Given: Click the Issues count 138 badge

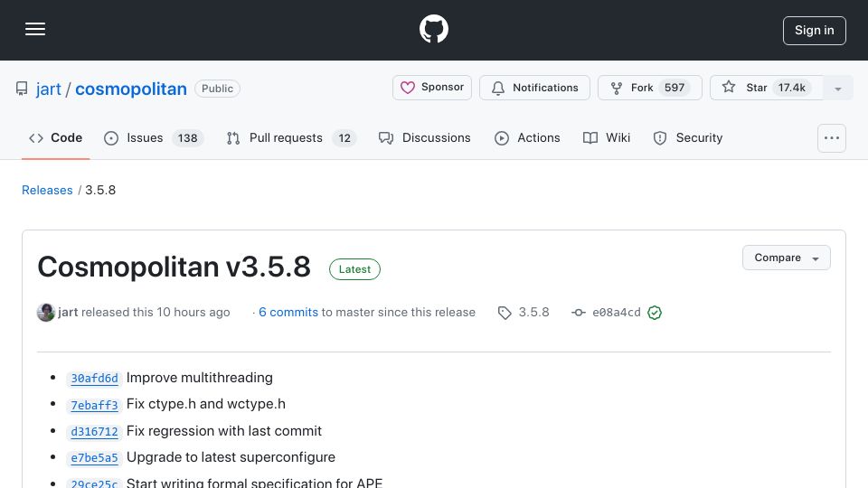Looking at the screenshot, I should [x=188, y=138].
